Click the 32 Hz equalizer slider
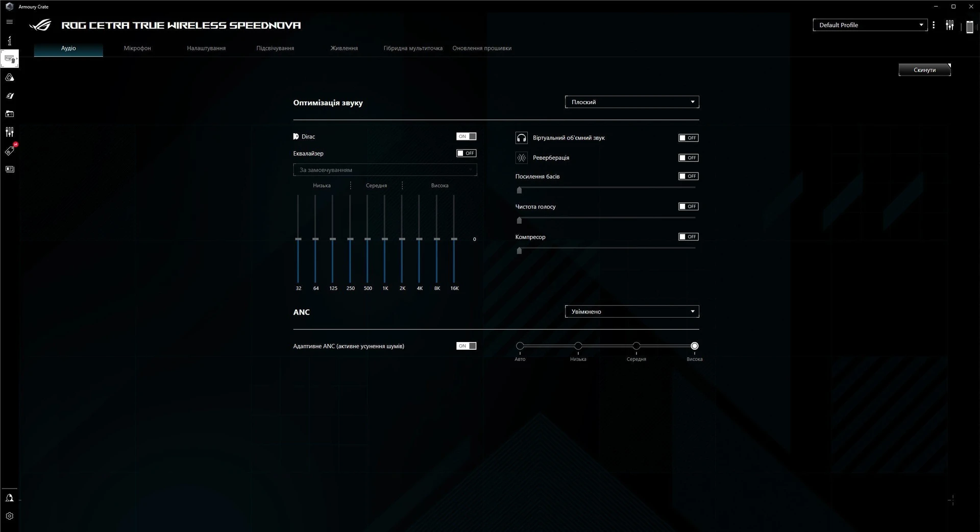This screenshot has height=532, width=980. pos(298,239)
